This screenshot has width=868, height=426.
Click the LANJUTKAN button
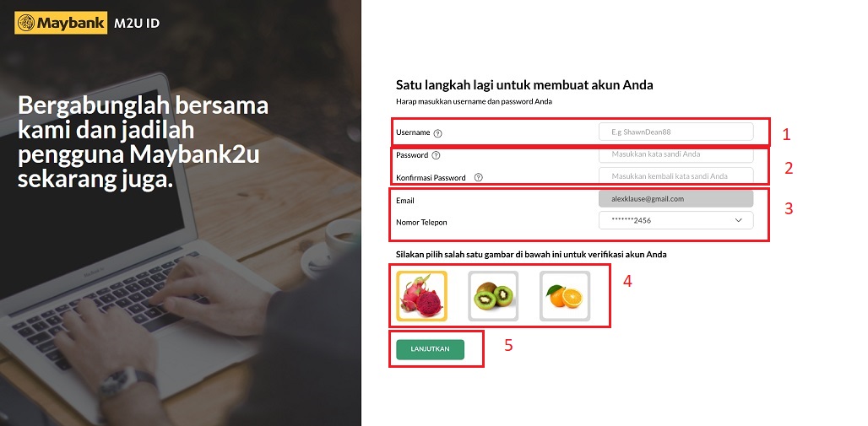(430, 349)
